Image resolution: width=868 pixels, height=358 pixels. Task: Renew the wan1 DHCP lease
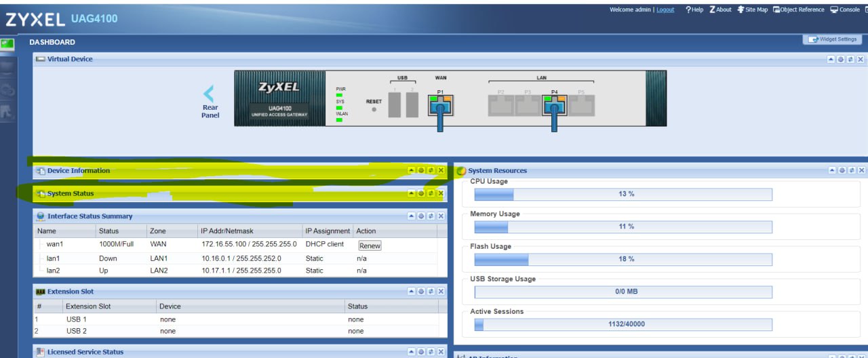coord(370,245)
